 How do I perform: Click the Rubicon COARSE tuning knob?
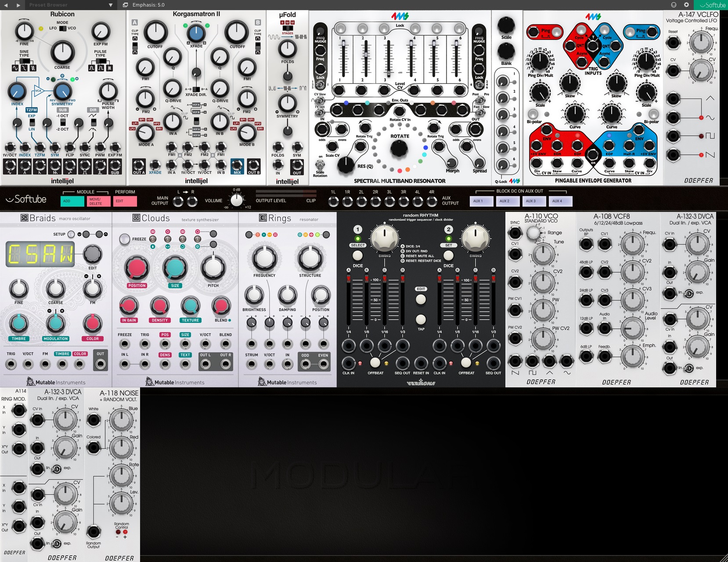click(x=62, y=53)
